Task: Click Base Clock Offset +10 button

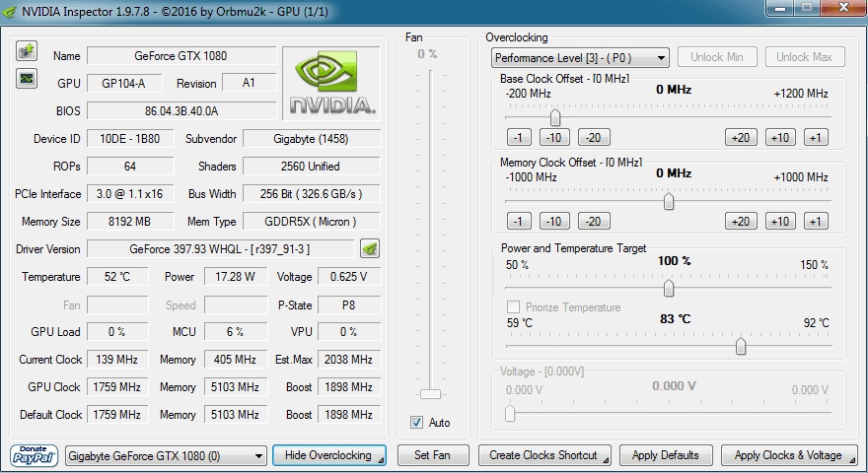Action: click(x=780, y=138)
